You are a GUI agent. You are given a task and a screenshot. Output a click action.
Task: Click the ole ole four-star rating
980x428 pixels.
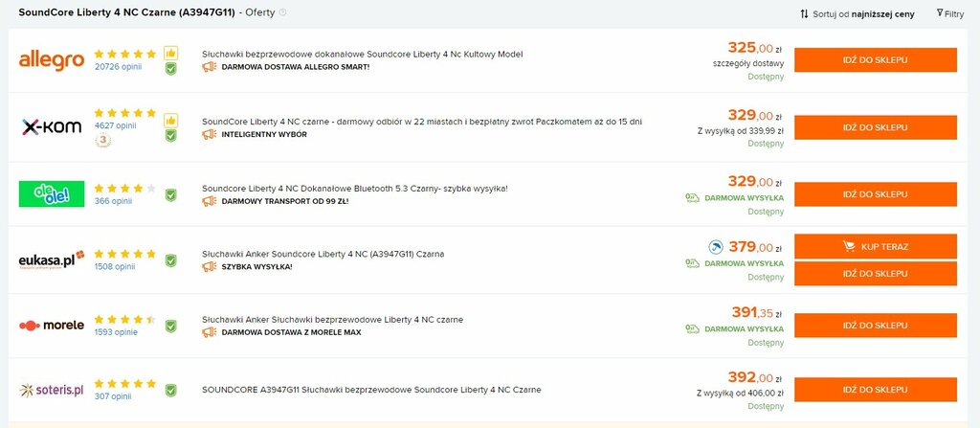[x=125, y=189]
